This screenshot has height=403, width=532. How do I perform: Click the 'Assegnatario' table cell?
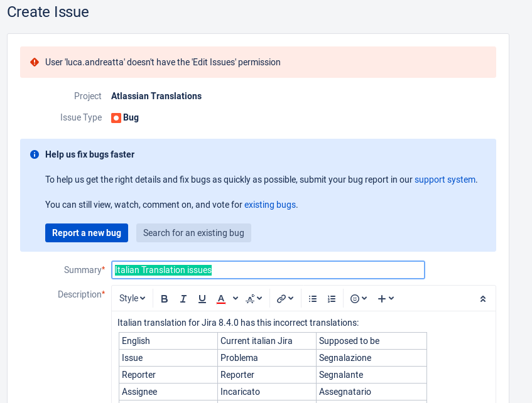(x=371, y=392)
